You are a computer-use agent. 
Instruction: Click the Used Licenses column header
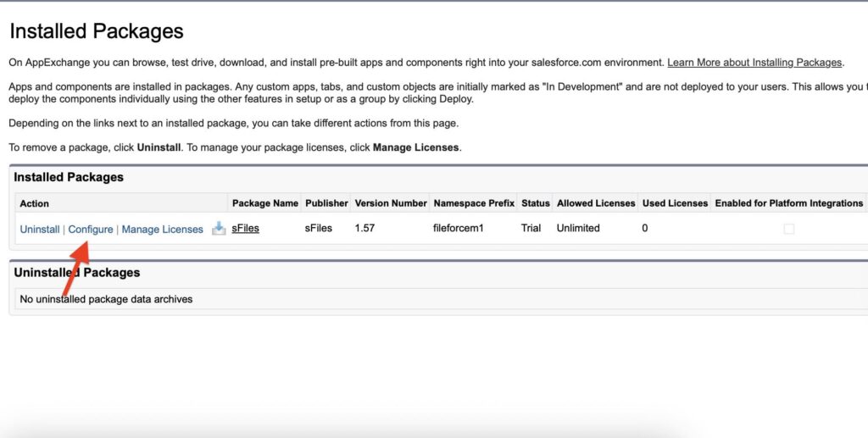(675, 203)
